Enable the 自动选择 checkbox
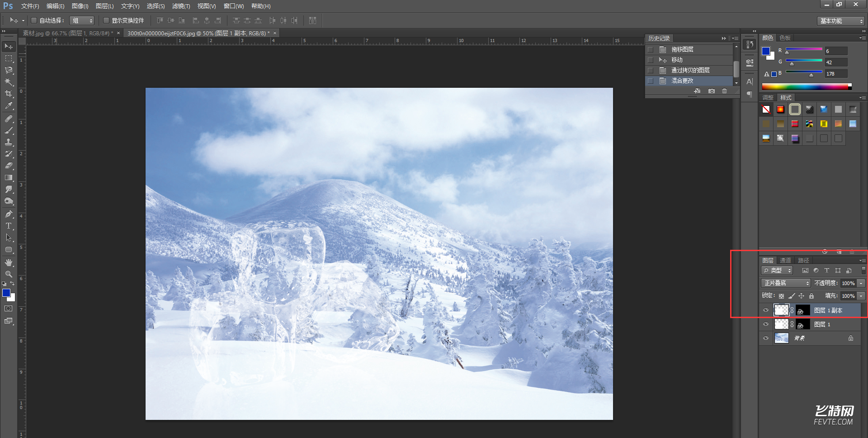Viewport: 868px width, 438px height. (34, 20)
